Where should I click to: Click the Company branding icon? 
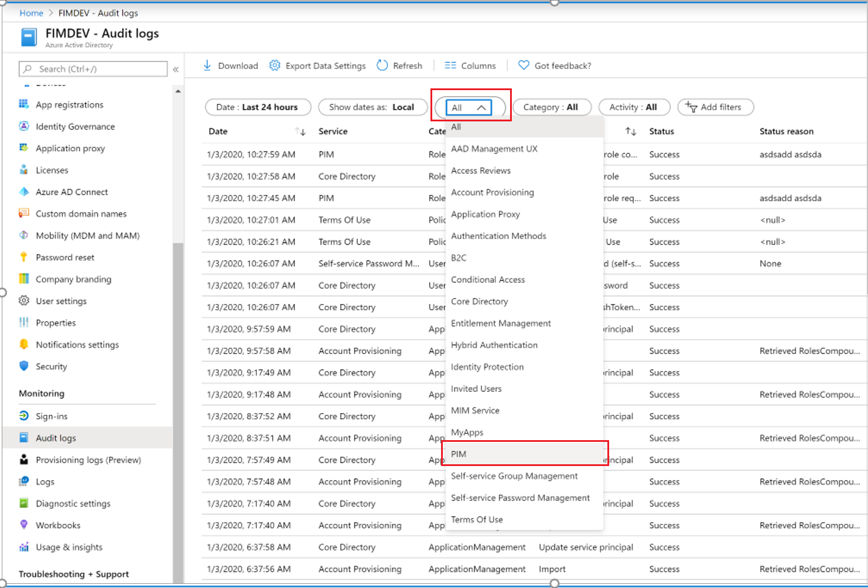pos(24,279)
